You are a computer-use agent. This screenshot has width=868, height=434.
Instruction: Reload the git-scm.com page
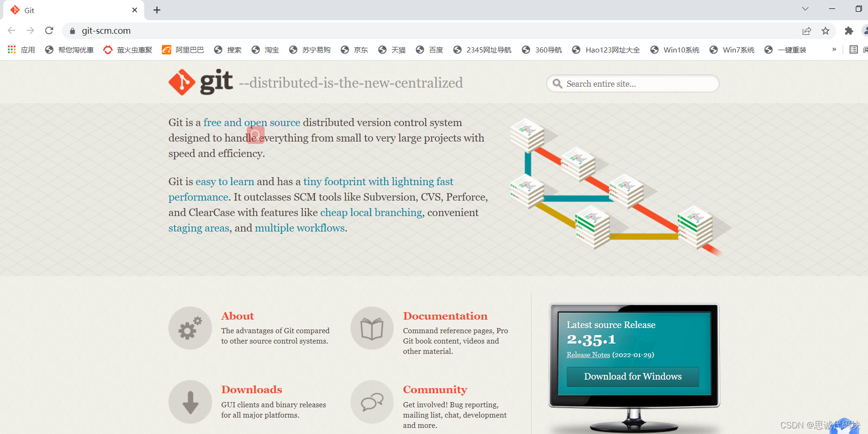click(x=49, y=30)
